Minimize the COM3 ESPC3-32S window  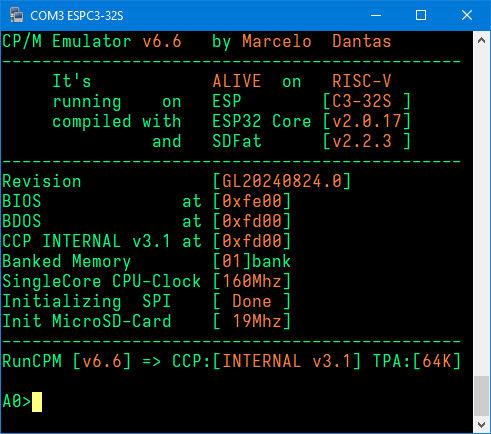pos(376,15)
